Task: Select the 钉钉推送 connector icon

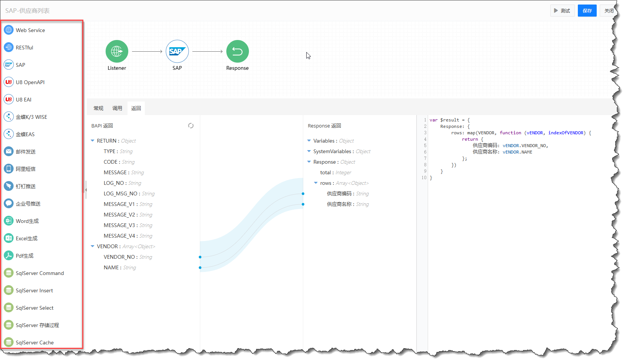Action: coord(9,186)
